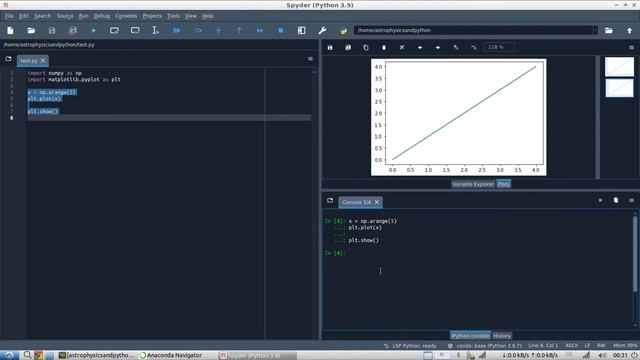Remove the current plot with the trash icon
The image size is (640, 360).
tap(384, 47)
